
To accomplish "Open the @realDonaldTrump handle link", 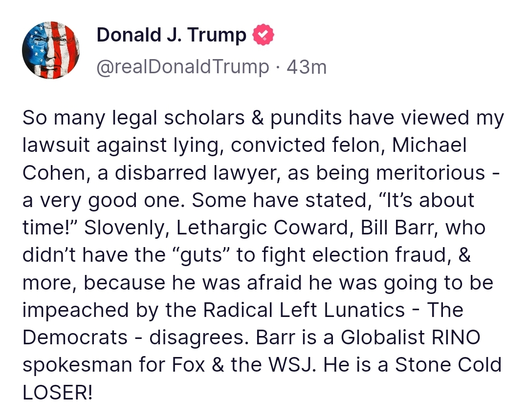I will click(x=183, y=67).
